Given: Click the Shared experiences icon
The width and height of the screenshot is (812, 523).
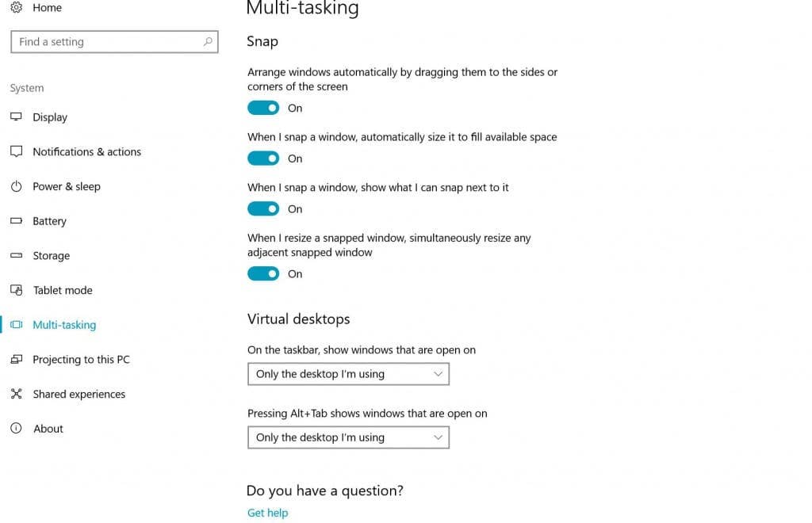Looking at the screenshot, I should click(x=17, y=394).
